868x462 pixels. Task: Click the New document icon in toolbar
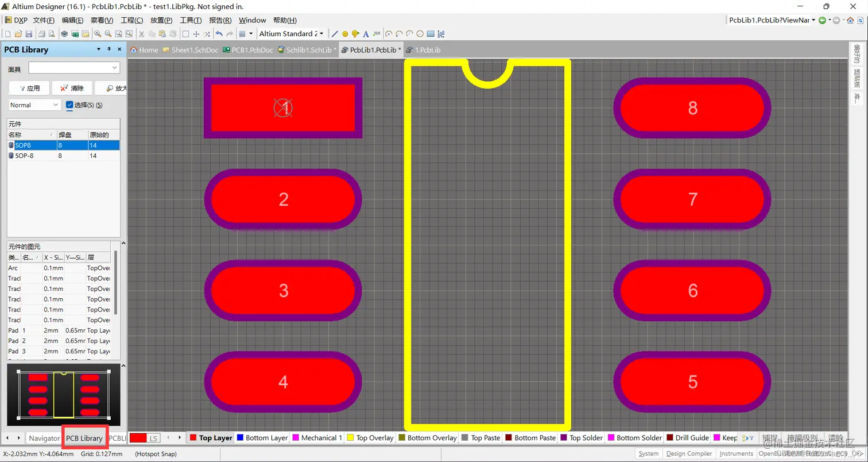[x=8, y=34]
